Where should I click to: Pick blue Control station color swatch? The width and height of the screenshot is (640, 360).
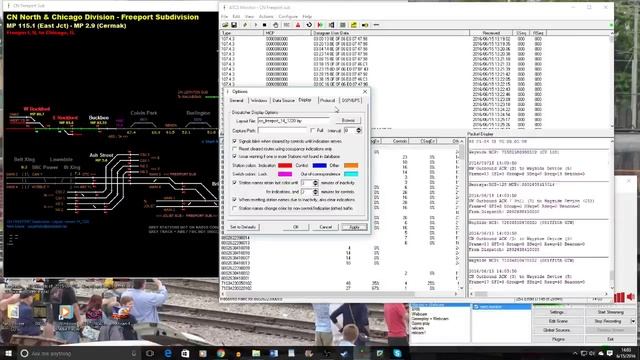[x=320, y=165]
